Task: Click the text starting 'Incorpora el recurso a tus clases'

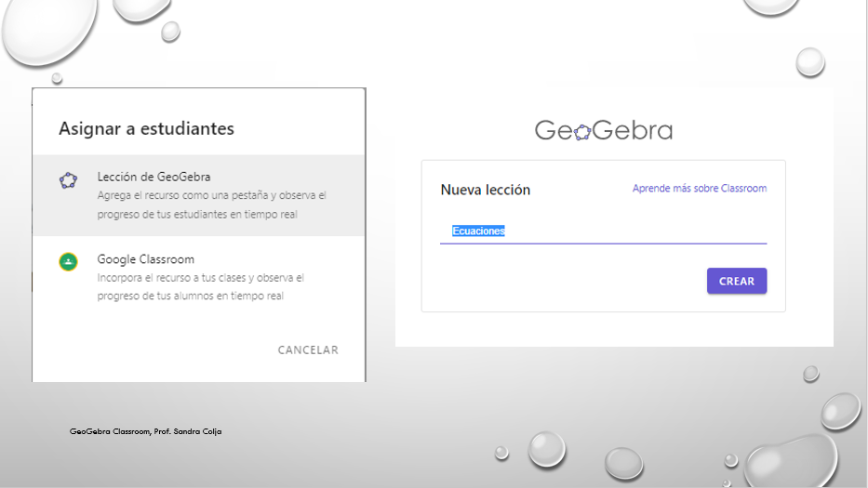Action: (x=200, y=286)
